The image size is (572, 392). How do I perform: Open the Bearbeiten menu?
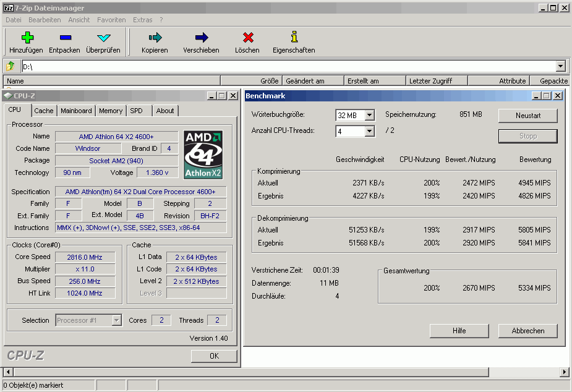[45, 20]
